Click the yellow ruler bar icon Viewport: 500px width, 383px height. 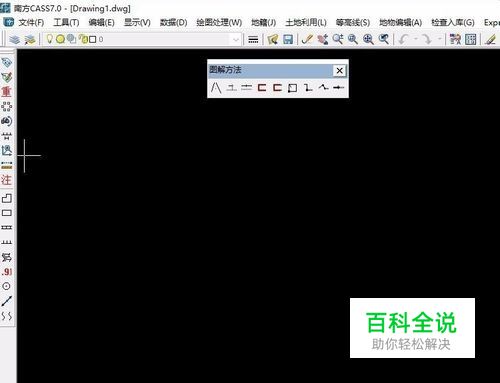7,165
